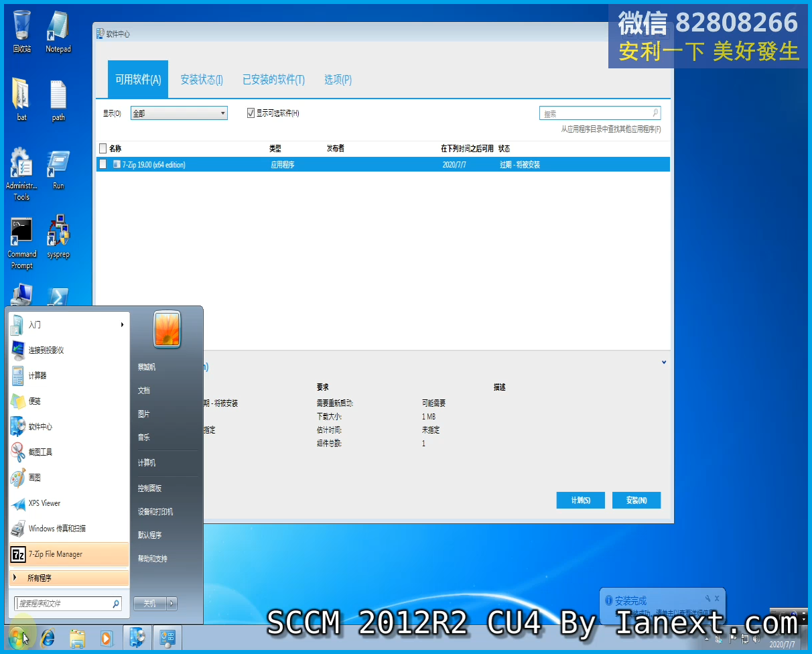
Task: Sort by the 状态 column header
Action: (504, 148)
